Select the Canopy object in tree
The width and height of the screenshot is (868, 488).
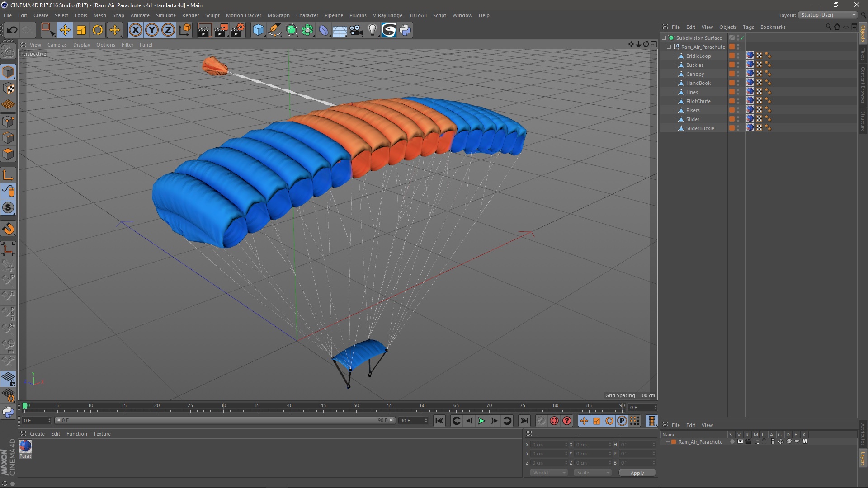(x=695, y=74)
